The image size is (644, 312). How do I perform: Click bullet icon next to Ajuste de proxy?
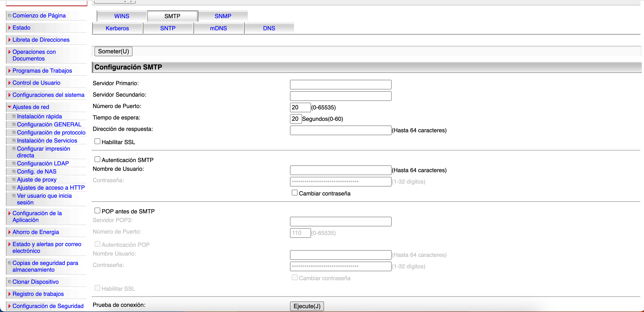14,180
